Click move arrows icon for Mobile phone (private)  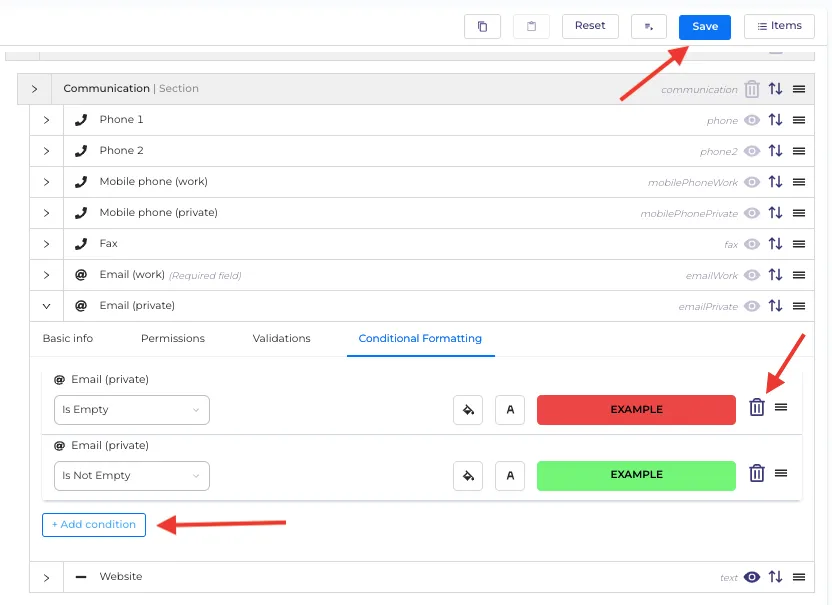(x=775, y=213)
